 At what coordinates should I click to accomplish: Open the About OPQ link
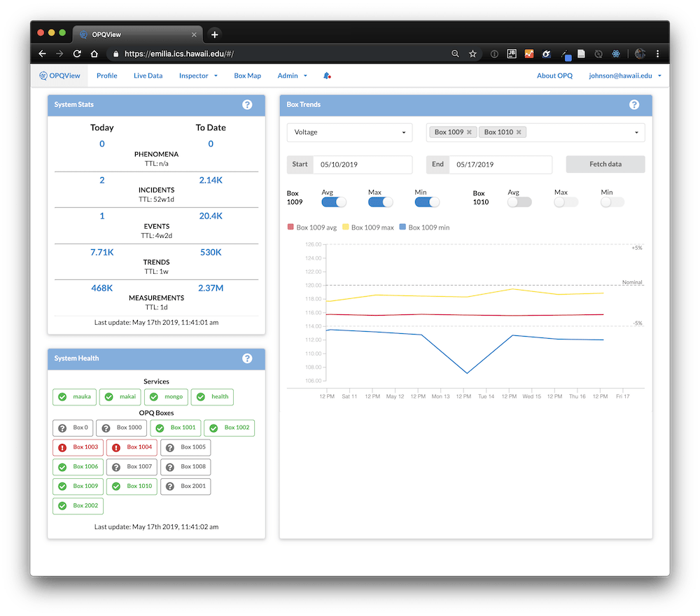(x=554, y=76)
